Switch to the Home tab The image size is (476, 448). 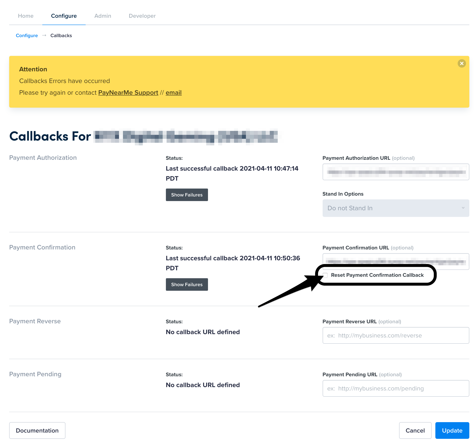click(25, 16)
